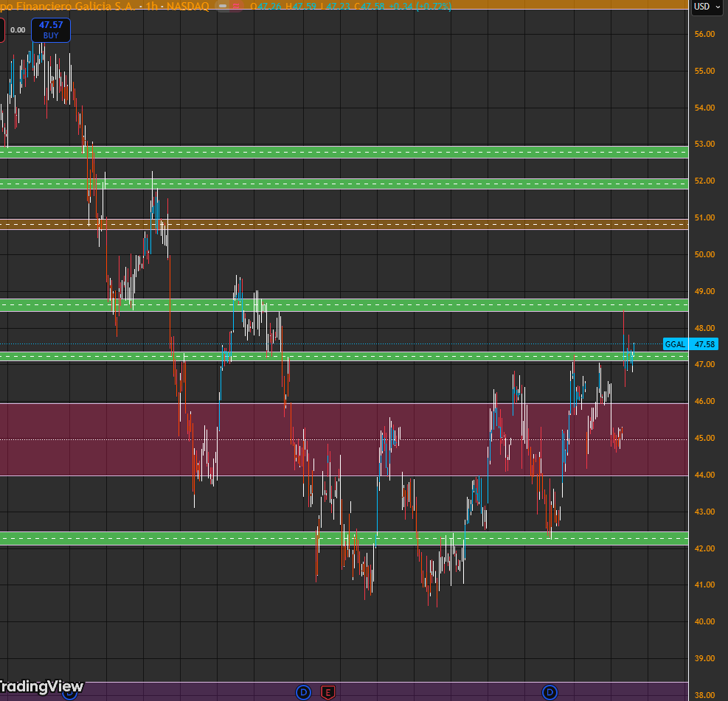Click the 1h interval in the chart title
This screenshot has height=701, width=728.
click(x=151, y=7)
